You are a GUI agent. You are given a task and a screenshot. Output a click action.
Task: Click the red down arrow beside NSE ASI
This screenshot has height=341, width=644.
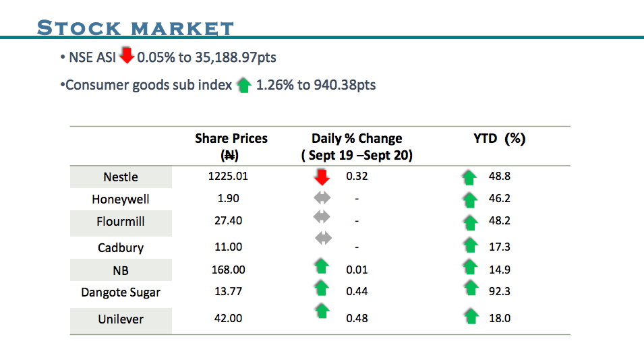127,56
